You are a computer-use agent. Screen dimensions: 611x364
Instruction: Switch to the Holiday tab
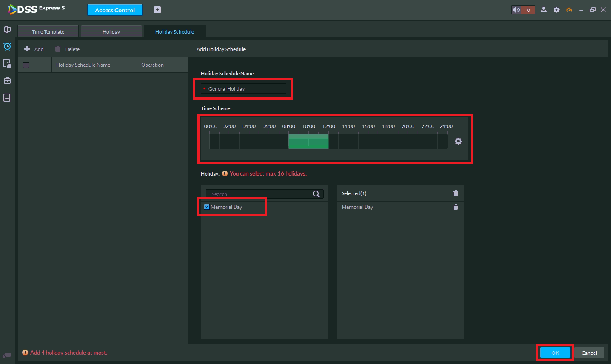click(x=111, y=32)
